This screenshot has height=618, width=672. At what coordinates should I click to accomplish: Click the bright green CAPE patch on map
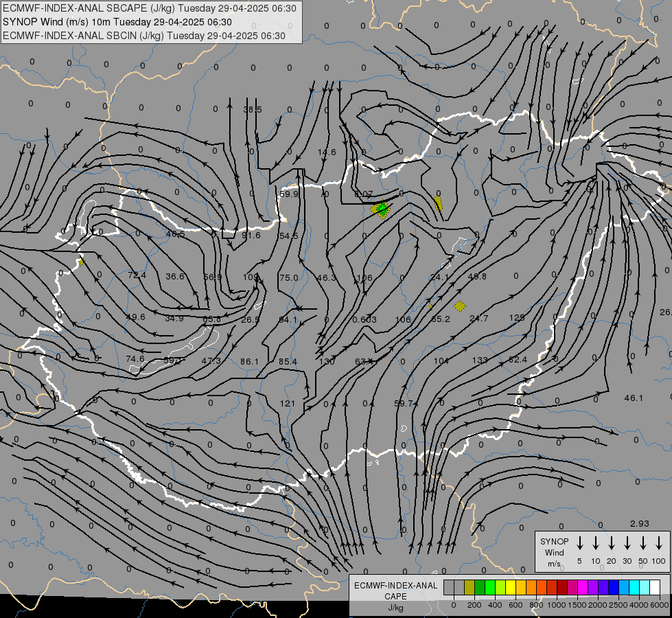(383, 209)
